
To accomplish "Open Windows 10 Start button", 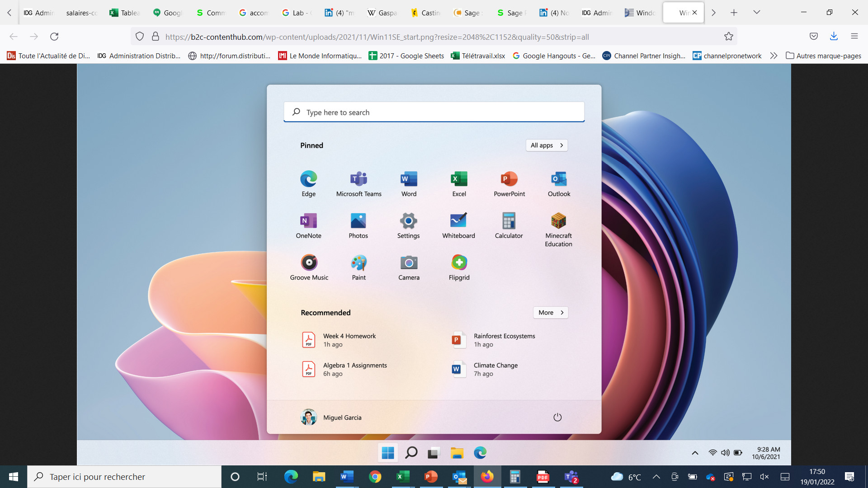I will pos(13,477).
